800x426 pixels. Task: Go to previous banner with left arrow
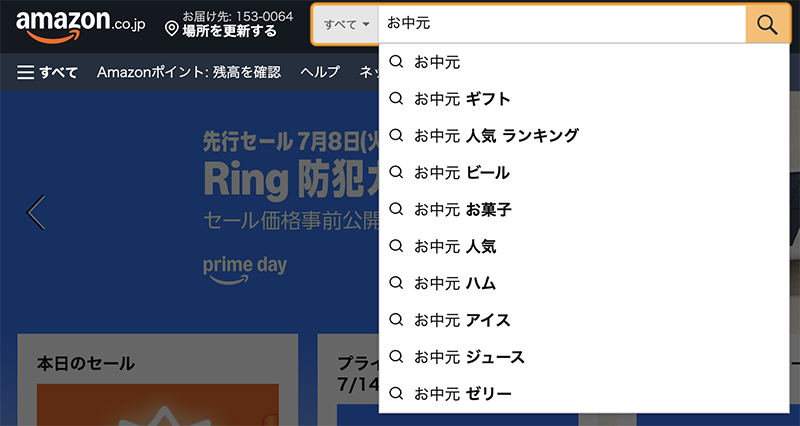[x=36, y=213]
